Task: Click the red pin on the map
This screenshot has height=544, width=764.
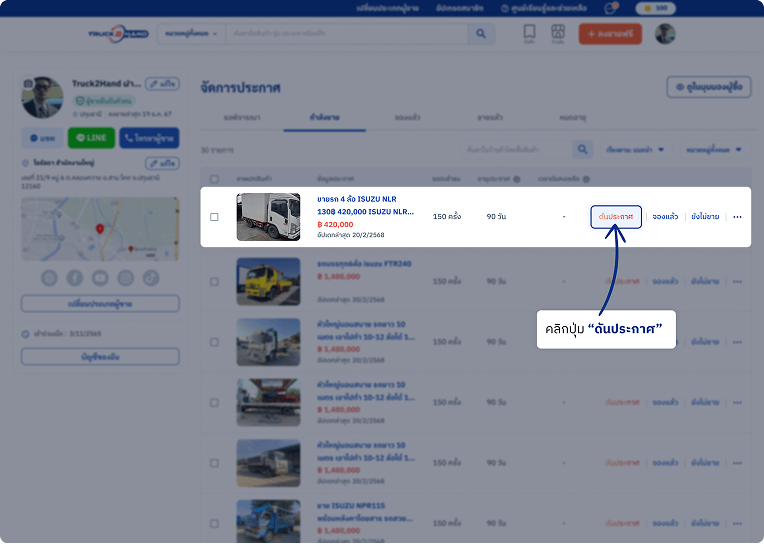Action: 100,229
